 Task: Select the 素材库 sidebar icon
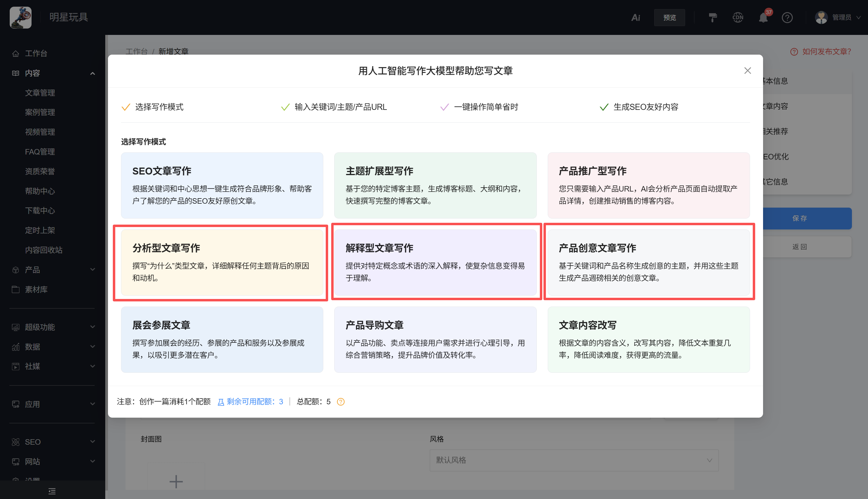[16, 290]
